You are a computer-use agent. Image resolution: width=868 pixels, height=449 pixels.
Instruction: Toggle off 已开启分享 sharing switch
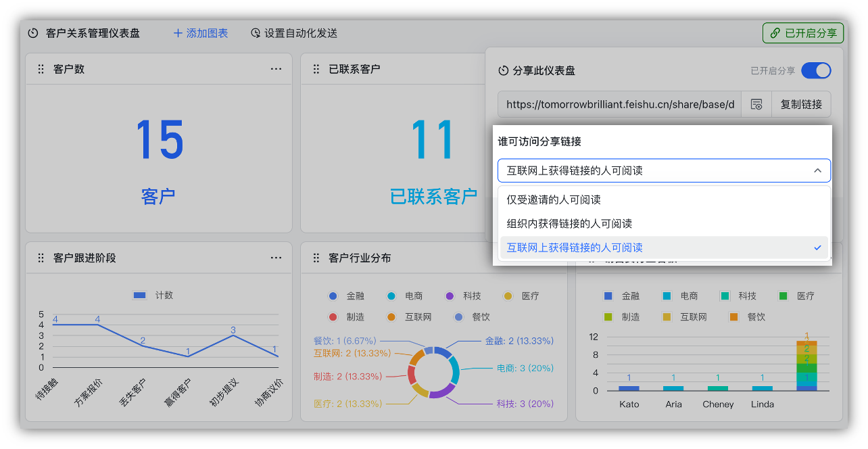coord(816,70)
